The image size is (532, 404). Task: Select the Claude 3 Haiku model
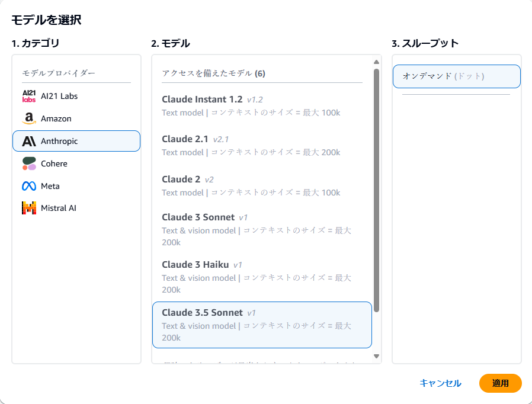tap(262, 277)
